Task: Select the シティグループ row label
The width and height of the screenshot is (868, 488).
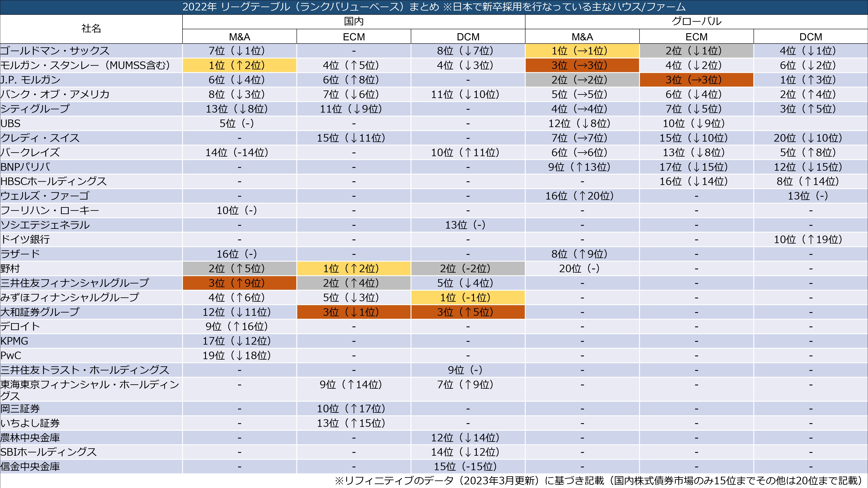Action: [x=35, y=109]
